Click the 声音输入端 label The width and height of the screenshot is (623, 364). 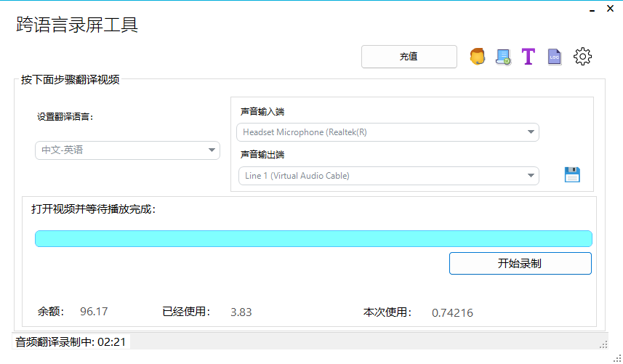(x=262, y=112)
